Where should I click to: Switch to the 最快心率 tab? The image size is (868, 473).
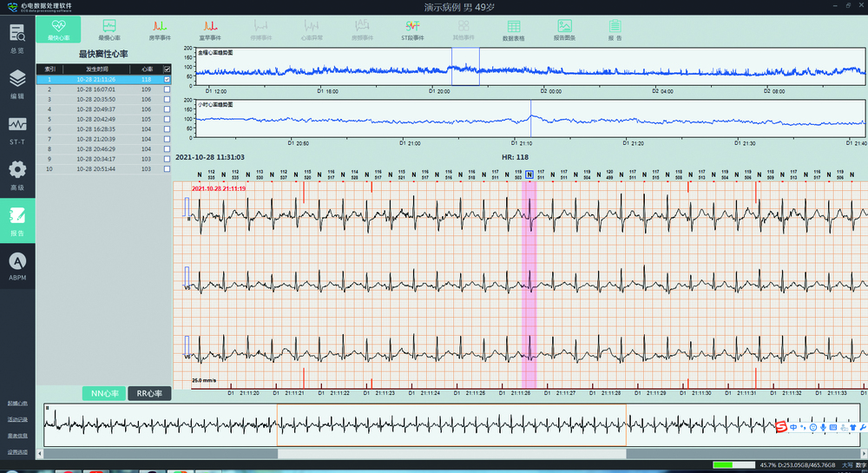coord(59,30)
